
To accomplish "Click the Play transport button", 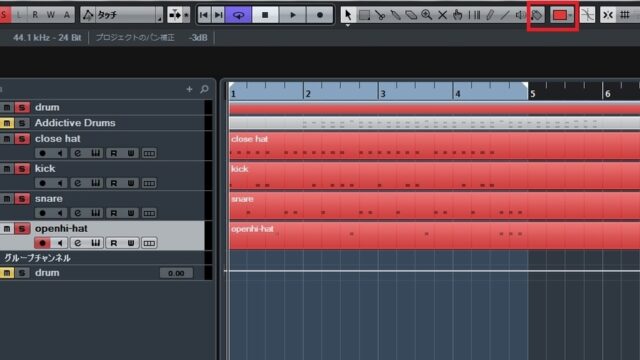I will pyautogui.click(x=292, y=15).
